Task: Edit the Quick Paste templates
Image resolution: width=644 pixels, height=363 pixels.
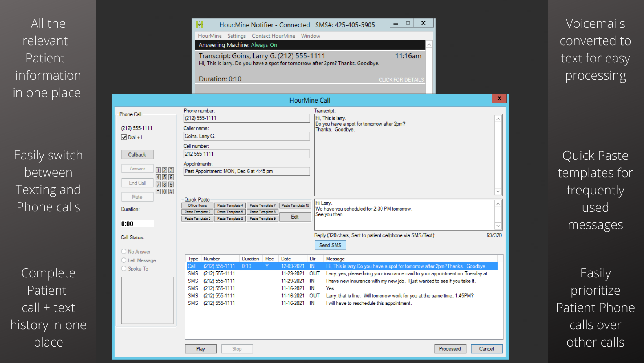Action: [x=295, y=217]
